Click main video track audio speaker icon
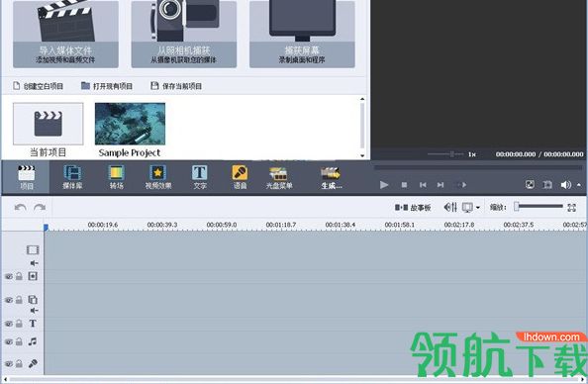This screenshot has height=384, width=588. (34, 263)
